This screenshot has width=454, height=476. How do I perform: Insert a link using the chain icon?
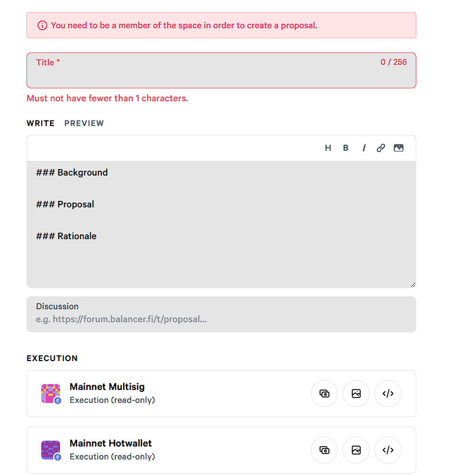(x=381, y=148)
